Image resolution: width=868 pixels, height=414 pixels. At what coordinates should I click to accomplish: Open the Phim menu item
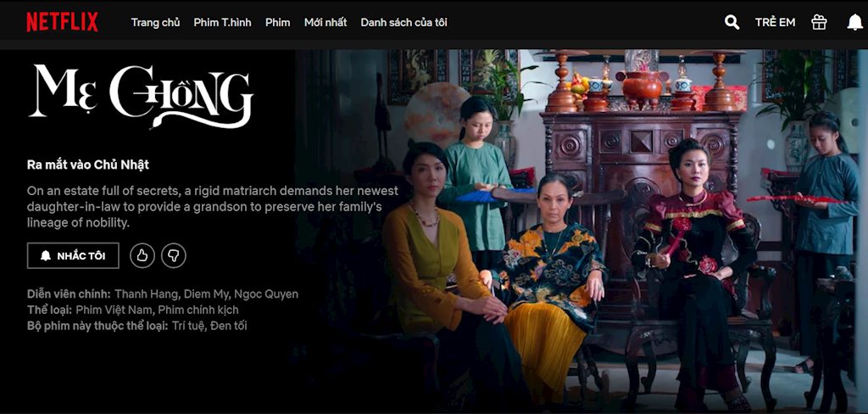278,22
